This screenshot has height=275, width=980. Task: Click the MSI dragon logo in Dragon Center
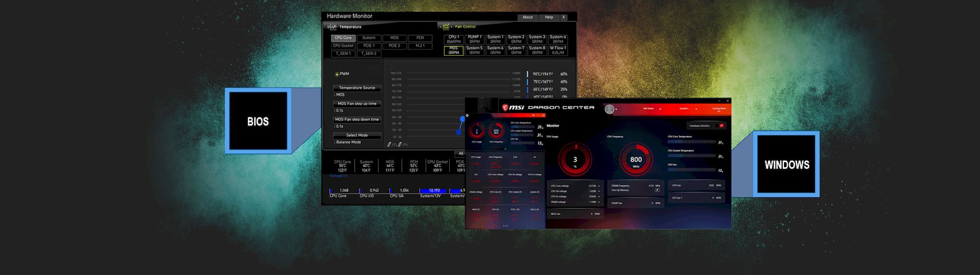[x=505, y=108]
